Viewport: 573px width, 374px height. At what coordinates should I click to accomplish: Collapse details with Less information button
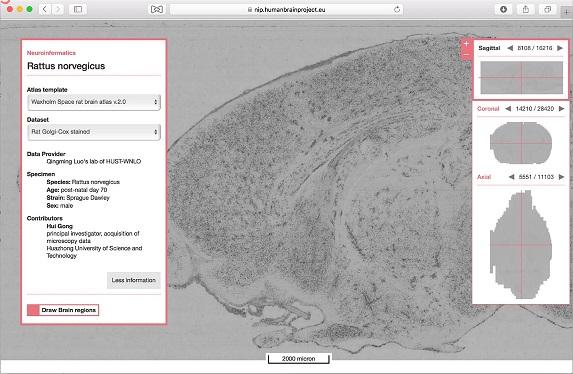pos(134,280)
